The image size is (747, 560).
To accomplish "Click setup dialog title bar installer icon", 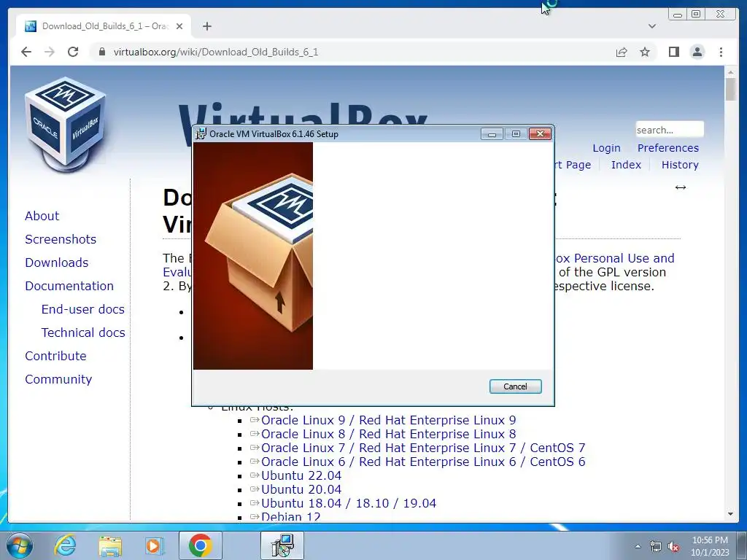I will (x=201, y=134).
